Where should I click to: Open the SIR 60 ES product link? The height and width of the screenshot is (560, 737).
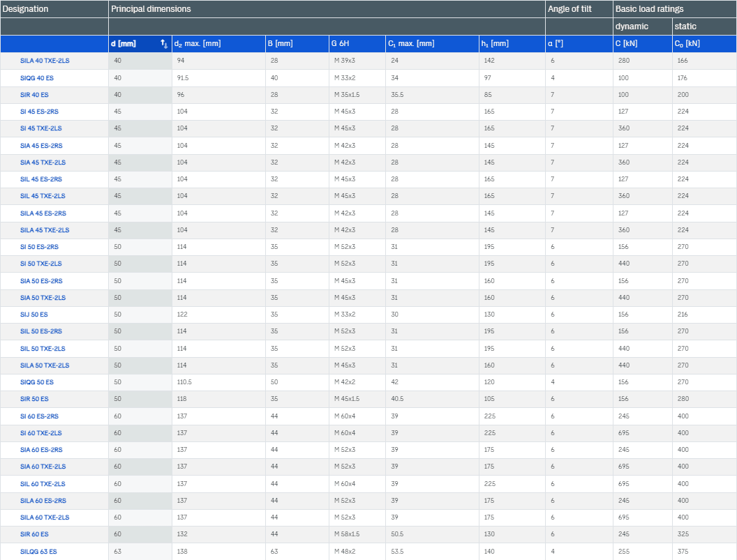(x=35, y=534)
